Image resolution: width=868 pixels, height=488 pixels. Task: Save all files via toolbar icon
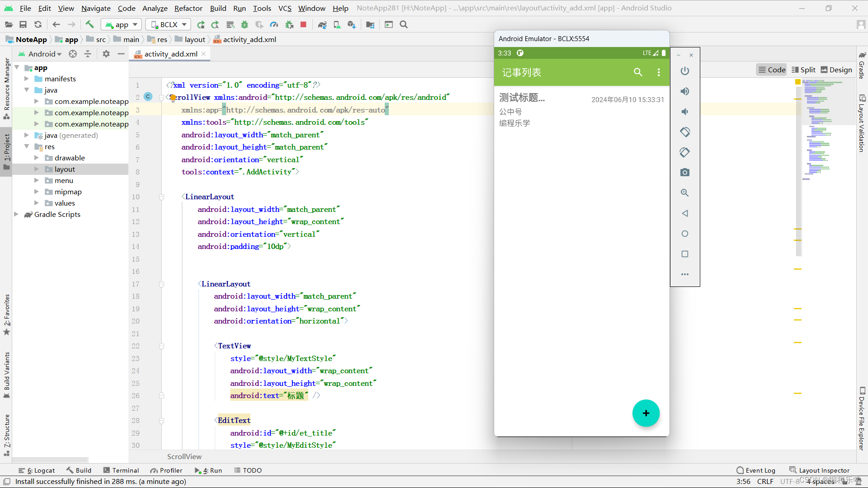click(x=23, y=24)
